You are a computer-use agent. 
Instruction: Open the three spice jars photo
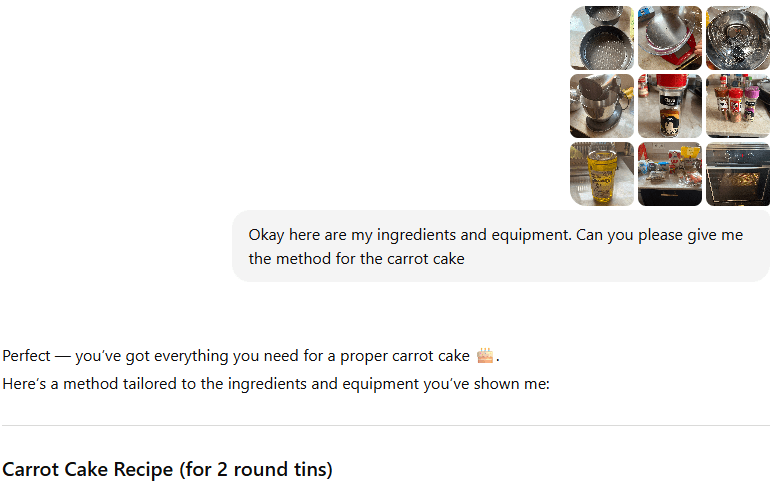tap(737, 106)
